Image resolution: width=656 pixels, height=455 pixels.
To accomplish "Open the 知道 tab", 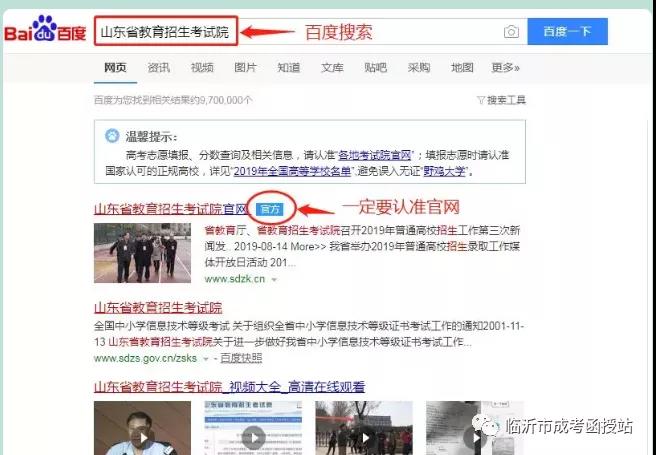I will (289, 67).
